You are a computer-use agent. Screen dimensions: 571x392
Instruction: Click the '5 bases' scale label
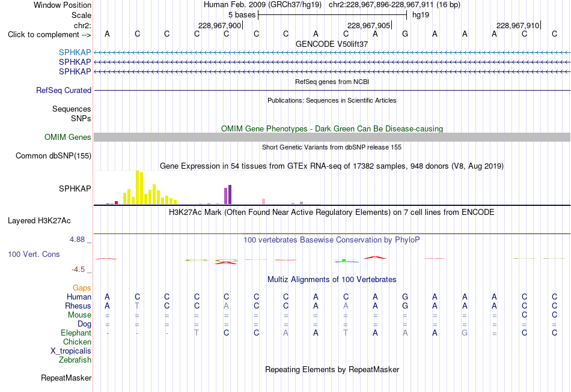(x=242, y=15)
